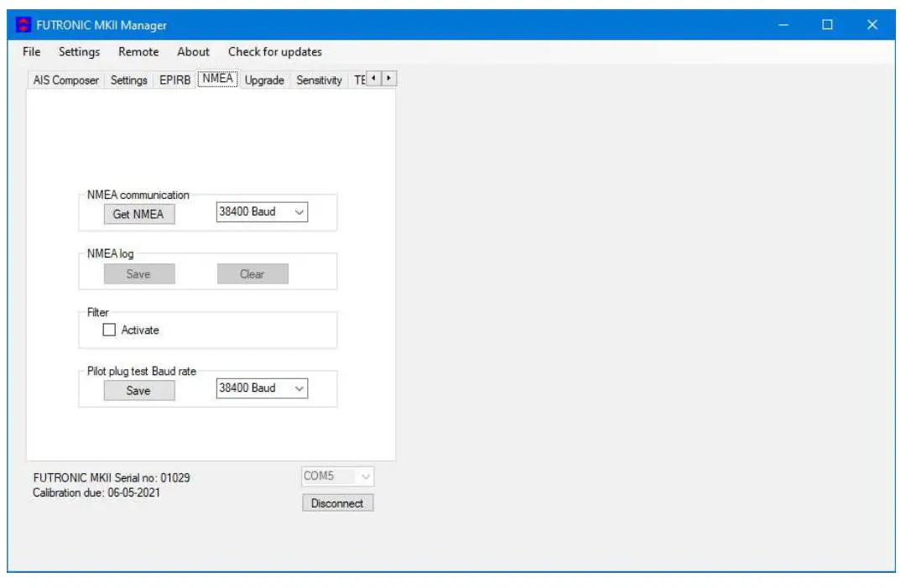Open the Settings menu in menu bar

(80, 52)
